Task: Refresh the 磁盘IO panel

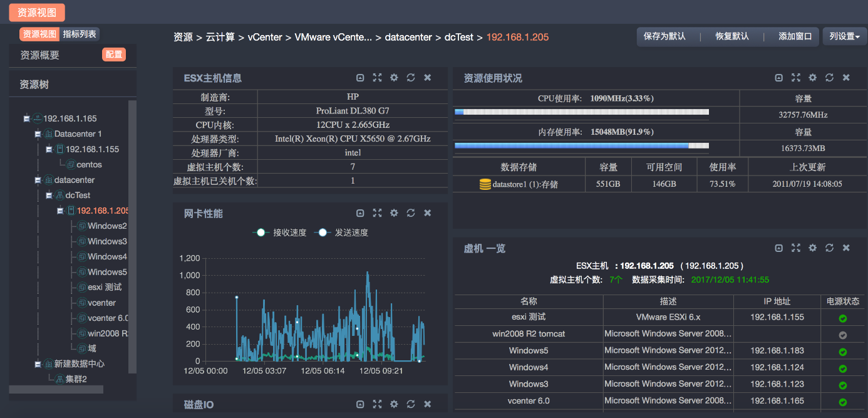Action: click(411, 404)
